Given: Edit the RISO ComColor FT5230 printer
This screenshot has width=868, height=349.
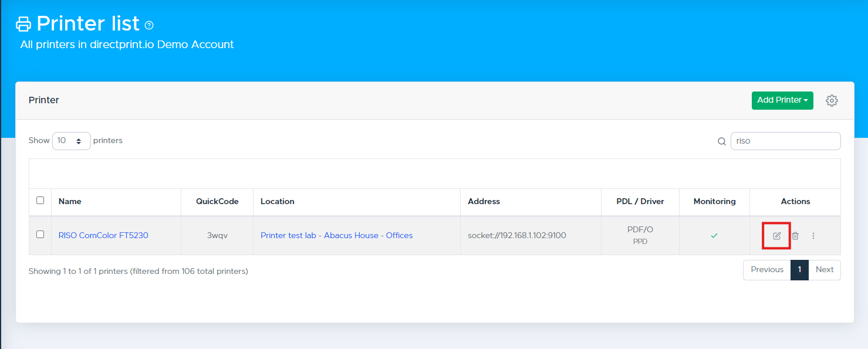Looking at the screenshot, I should coord(777,236).
